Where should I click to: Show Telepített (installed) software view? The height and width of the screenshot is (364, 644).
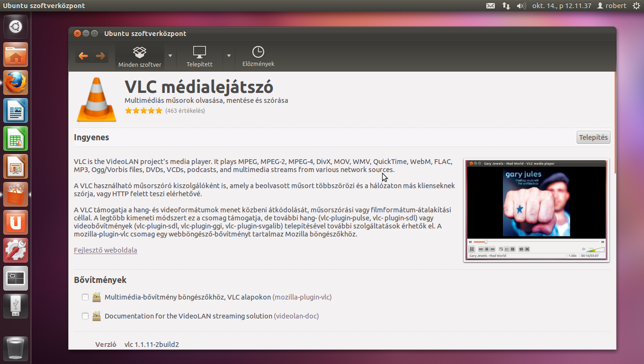pyautogui.click(x=199, y=57)
